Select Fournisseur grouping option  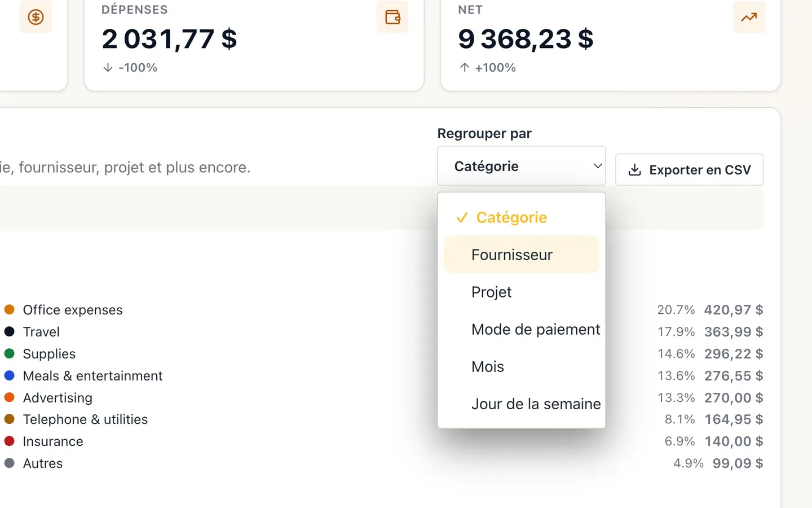click(522, 255)
